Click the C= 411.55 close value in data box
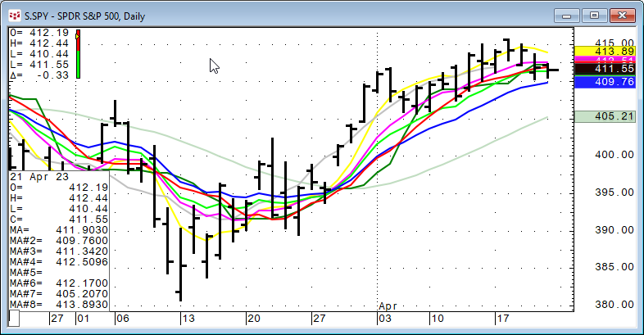The width and height of the screenshot is (644, 335). pyautogui.click(x=59, y=220)
